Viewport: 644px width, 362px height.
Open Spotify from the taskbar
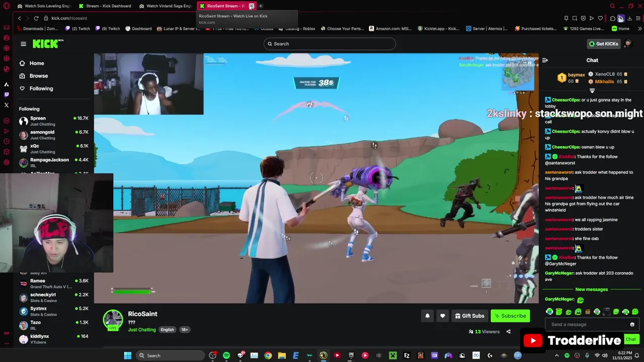click(x=226, y=355)
